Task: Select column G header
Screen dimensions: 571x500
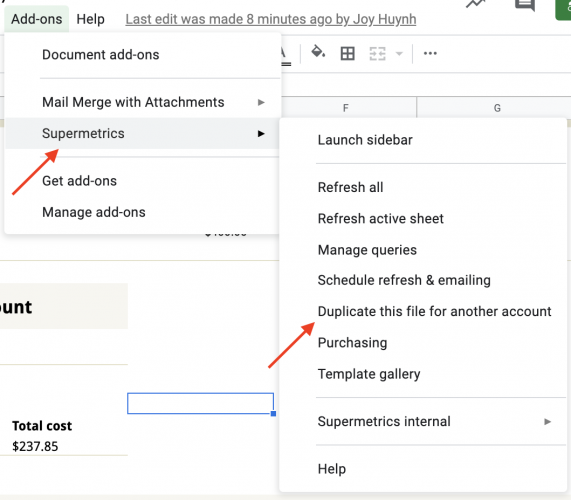Action: 497,108
